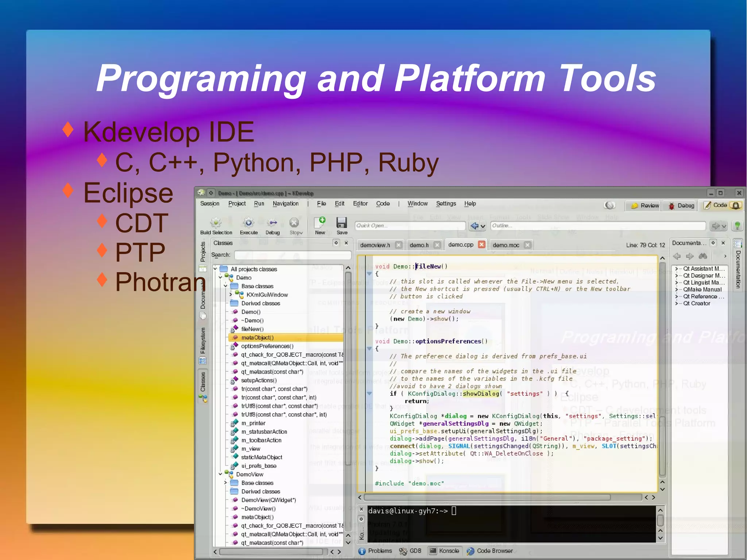747x560 pixels.
Task: Collapse the Demo class tree node
Action: click(x=220, y=278)
